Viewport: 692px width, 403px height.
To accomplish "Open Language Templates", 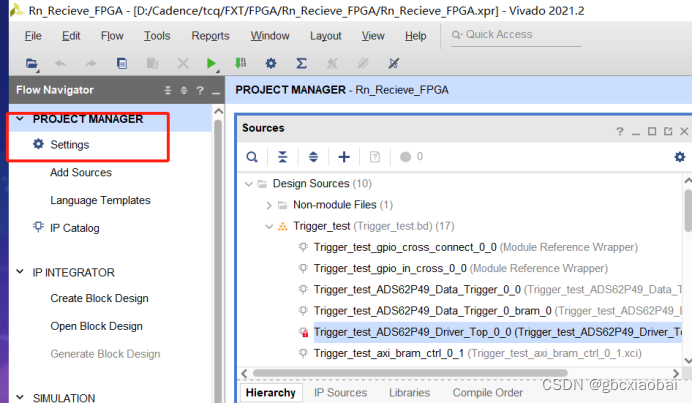I will coord(100,200).
